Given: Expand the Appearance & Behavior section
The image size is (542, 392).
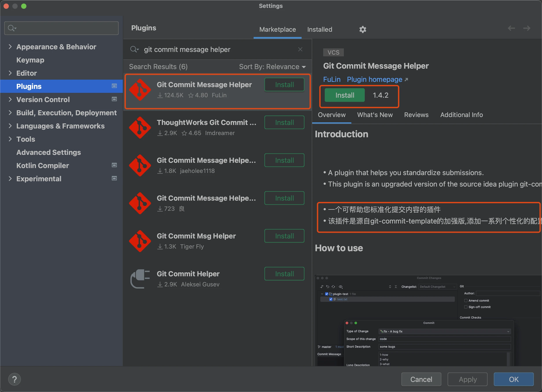Looking at the screenshot, I should pos(10,47).
